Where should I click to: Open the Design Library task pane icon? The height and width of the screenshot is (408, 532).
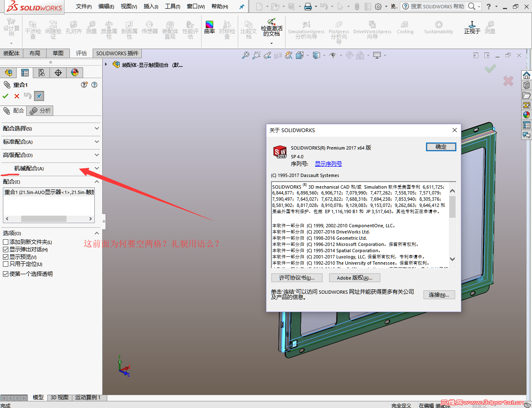pos(527,85)
